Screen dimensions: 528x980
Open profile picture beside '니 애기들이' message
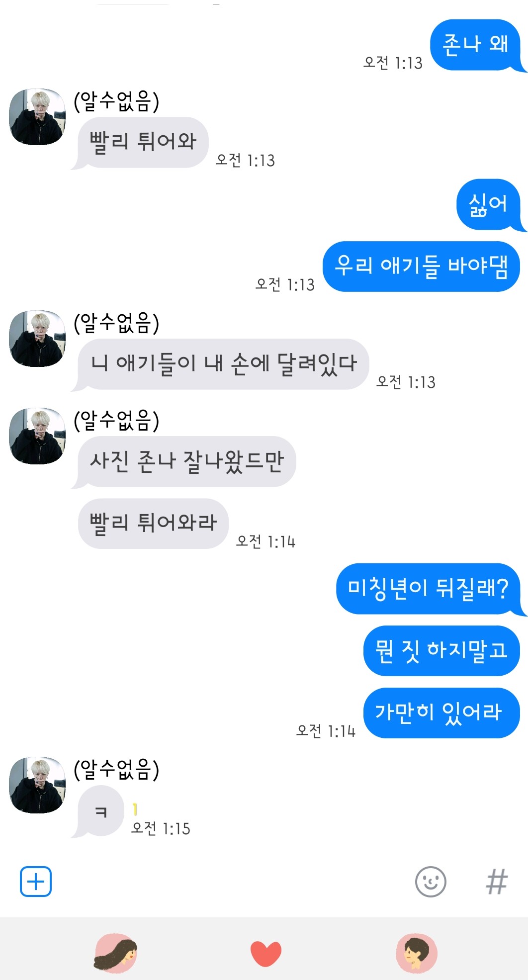[x=37, y=339]
